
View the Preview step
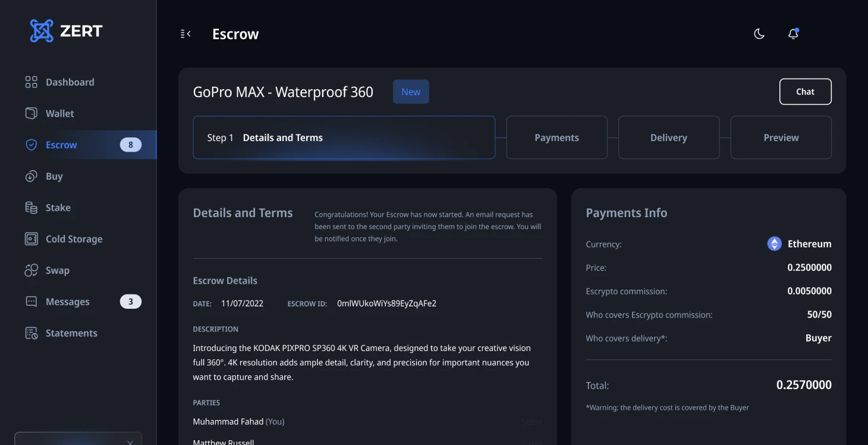point(781,137)
